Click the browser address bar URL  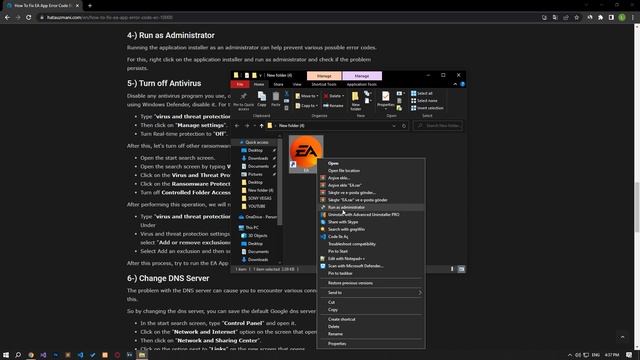(x=110, y=18)
